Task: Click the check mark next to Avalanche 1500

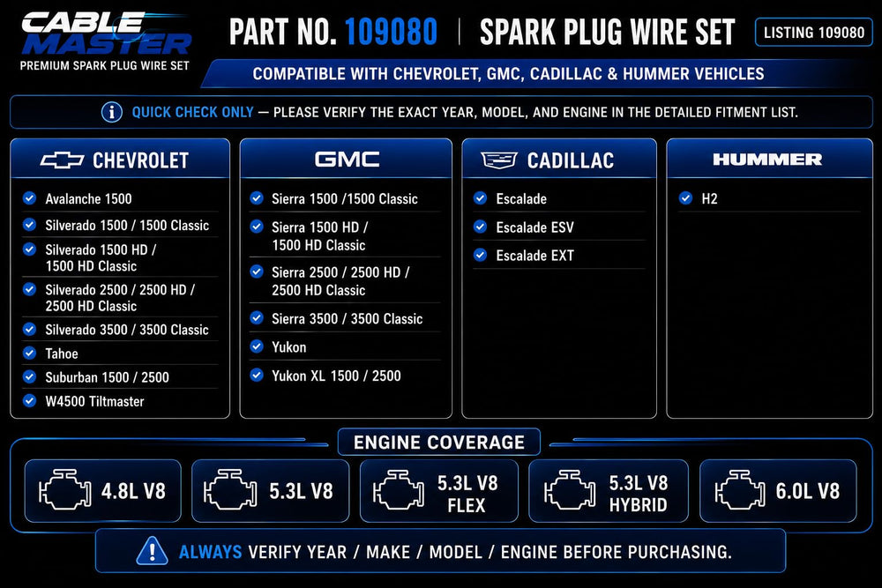Action: (29, 197)
